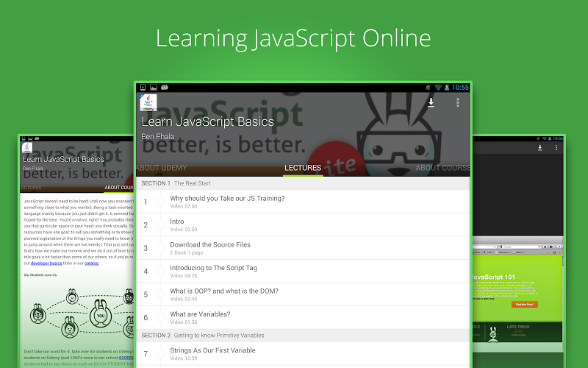Tap the download icon in right screen
588x368 pixels.
540,148
